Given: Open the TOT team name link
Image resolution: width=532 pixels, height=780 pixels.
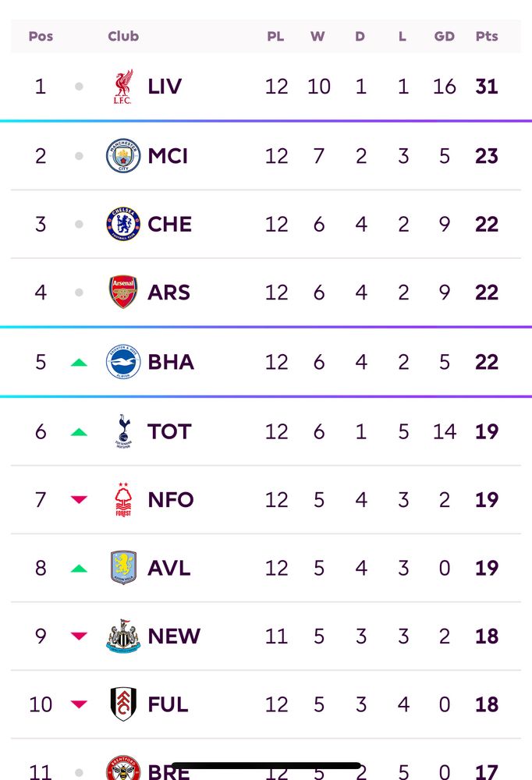Looking at the screenshot, I should tap(169, 431).
